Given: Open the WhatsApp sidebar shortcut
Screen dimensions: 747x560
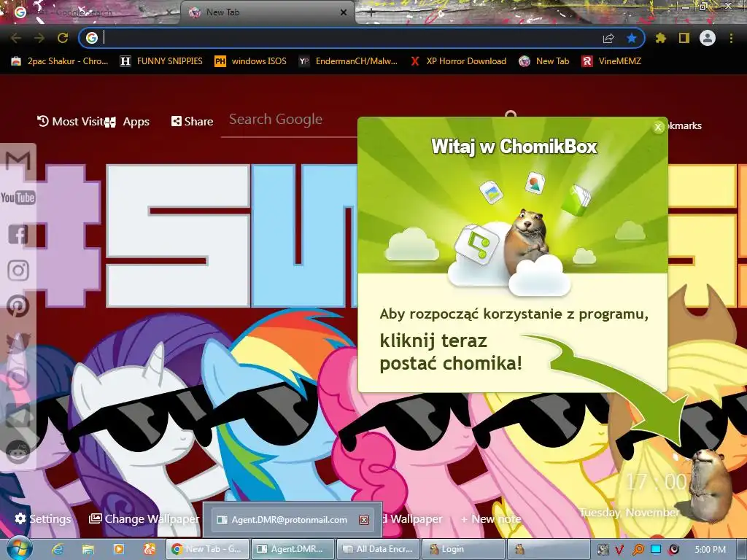Looking at the screenshot, I should click(x=18, y=378).
